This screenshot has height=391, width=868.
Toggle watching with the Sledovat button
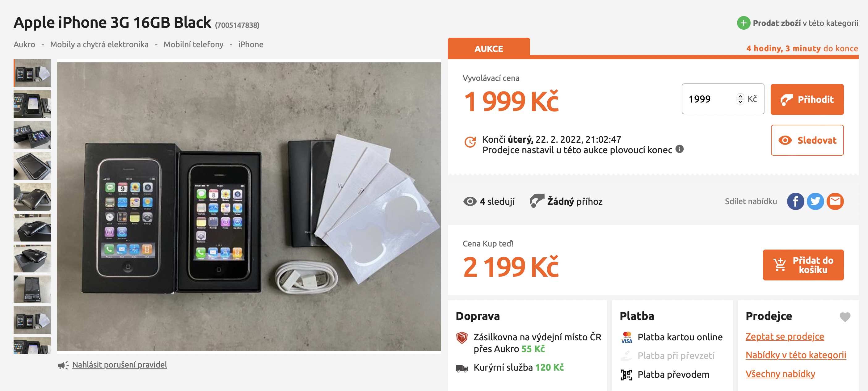pos(807,140)
